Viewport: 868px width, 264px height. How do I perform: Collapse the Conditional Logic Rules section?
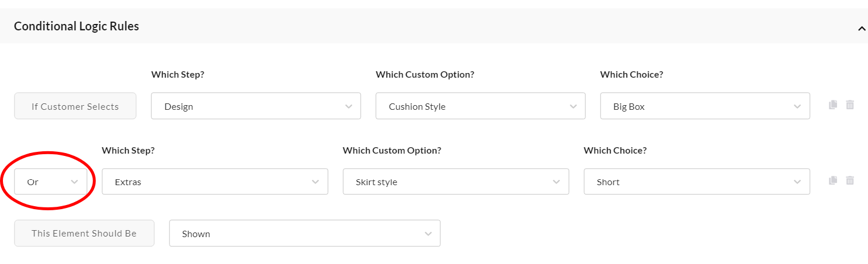tap(861, 27)
